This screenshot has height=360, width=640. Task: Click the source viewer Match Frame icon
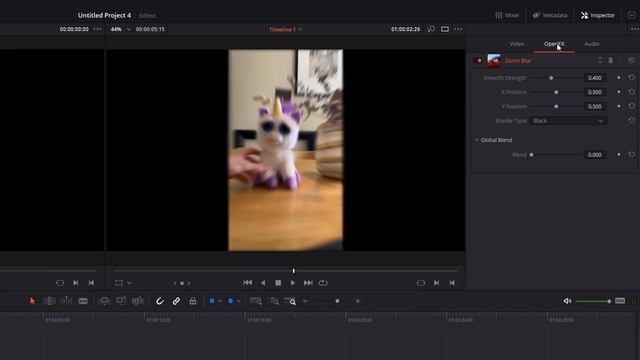point(60,283)
